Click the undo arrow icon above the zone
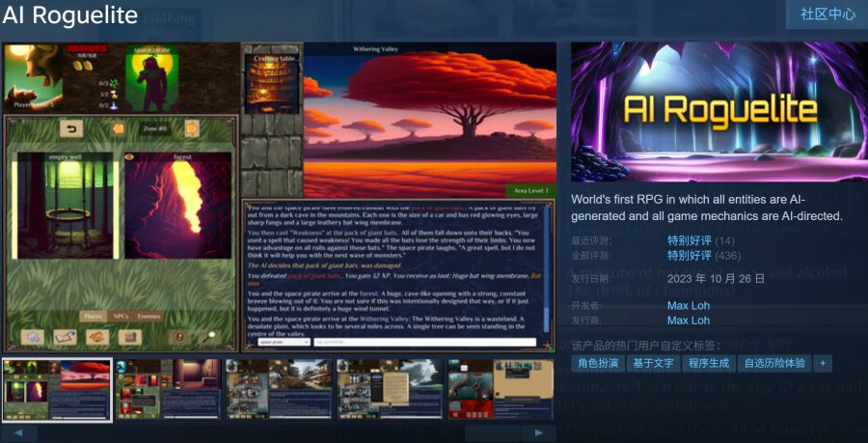This screenshot has height=443, width=868. (x=71, y=129)
